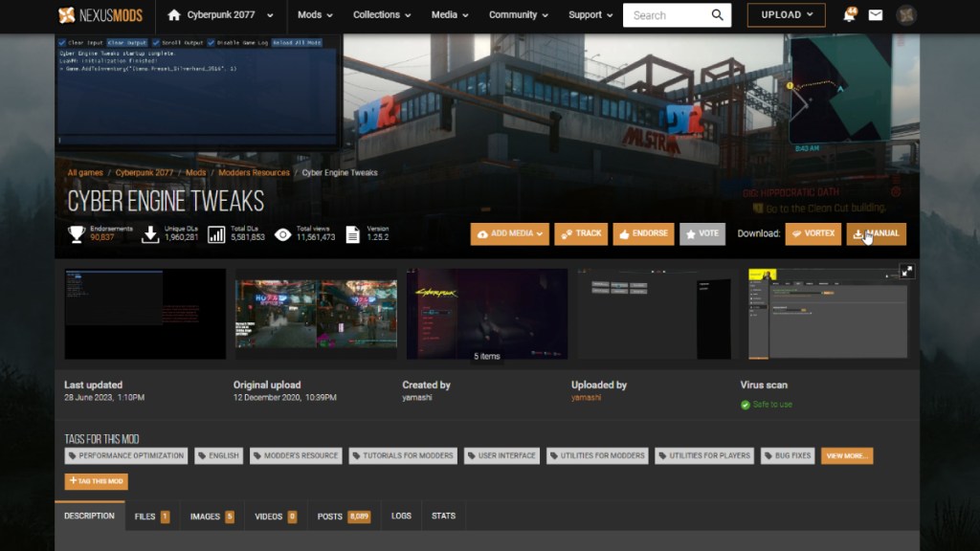Track this mod

click(x=581, y=233)
